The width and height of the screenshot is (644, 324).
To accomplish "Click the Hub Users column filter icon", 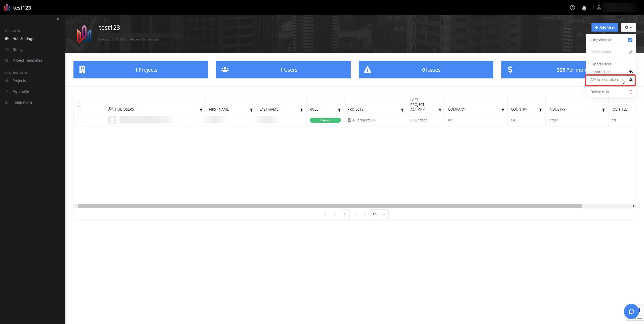I will (201, 110).
